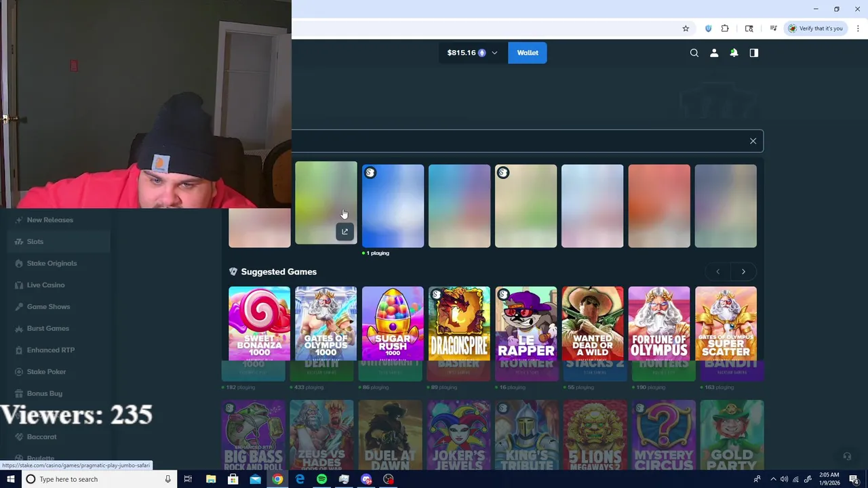This screenshot has width=868, height=488.
Task: Open the Joker's Jewels game
Action: click(x=458, y=435)
